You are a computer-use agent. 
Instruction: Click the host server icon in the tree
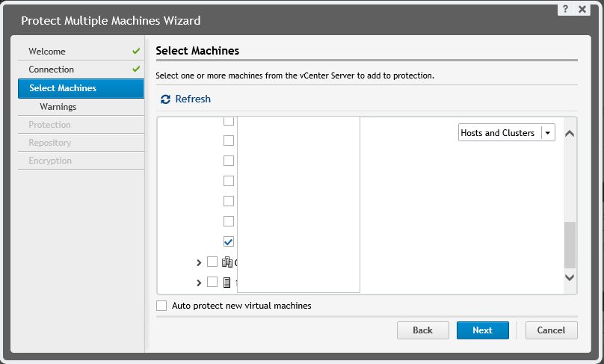pos(226,283)
